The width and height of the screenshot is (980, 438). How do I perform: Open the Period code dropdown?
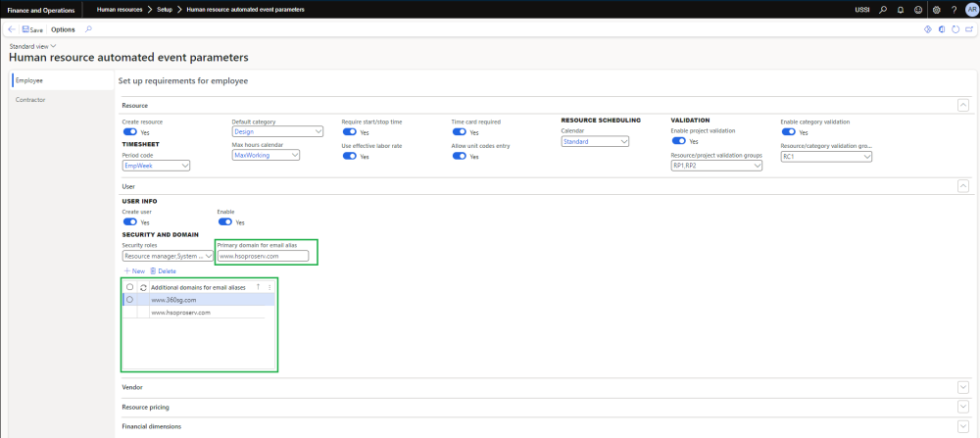click(156, 166)
